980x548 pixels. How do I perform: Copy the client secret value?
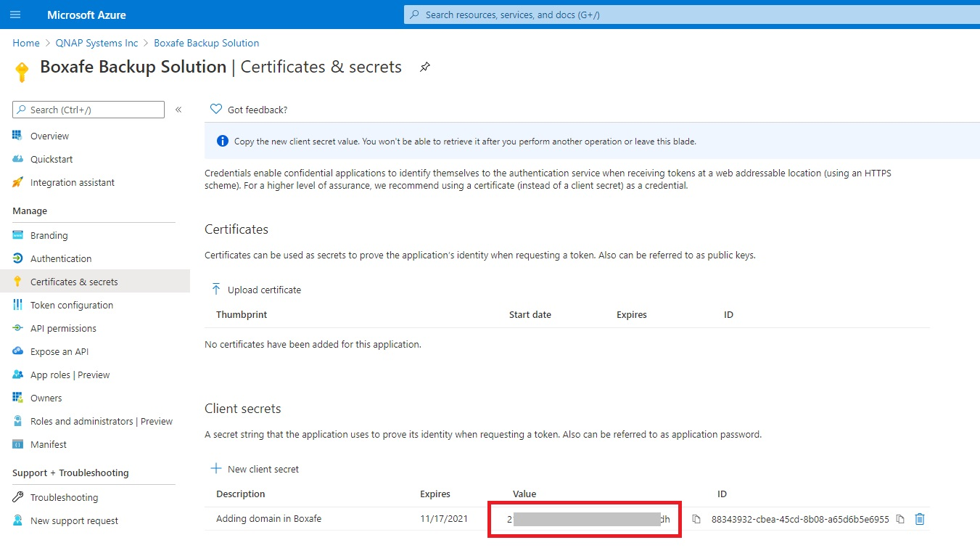696,519
